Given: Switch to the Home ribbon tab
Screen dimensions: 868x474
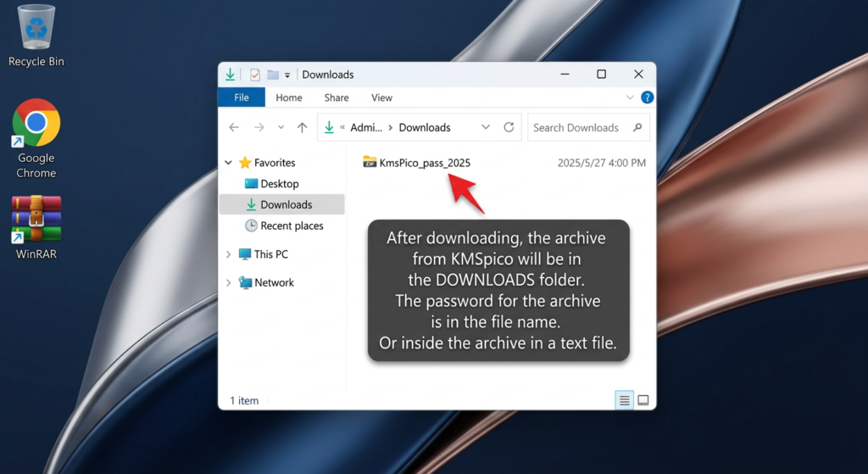Looking at the screenshot, I should pos(289,98).
